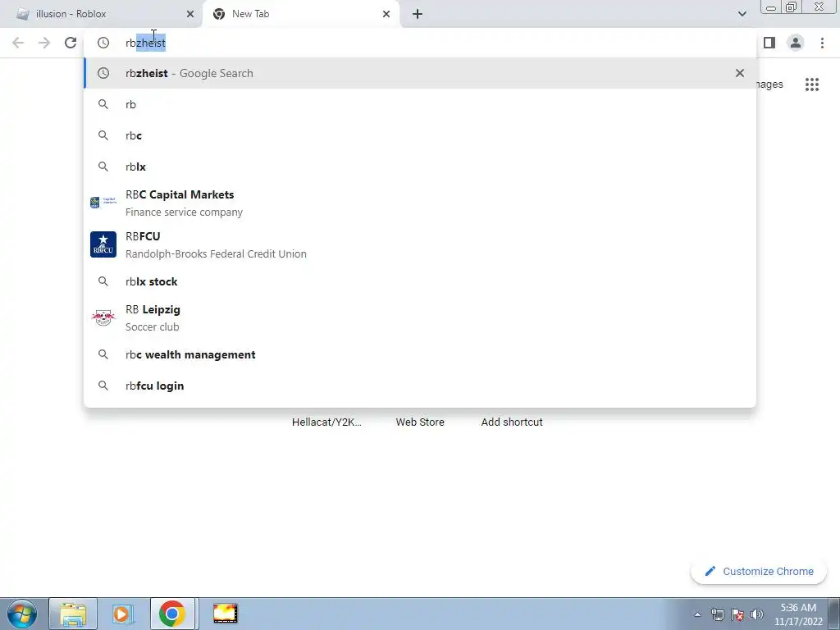Switch to the illusion - Roblox tab
This screenshot has width=840, height=630.
pyautogui.click(x=101, y=14)
